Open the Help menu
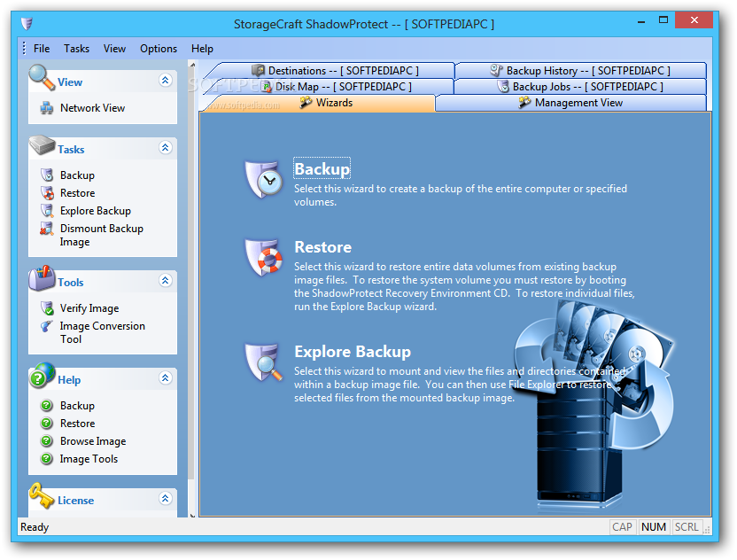Image resolution: width=737 pixels, height=560 pixels. point(202,49)
